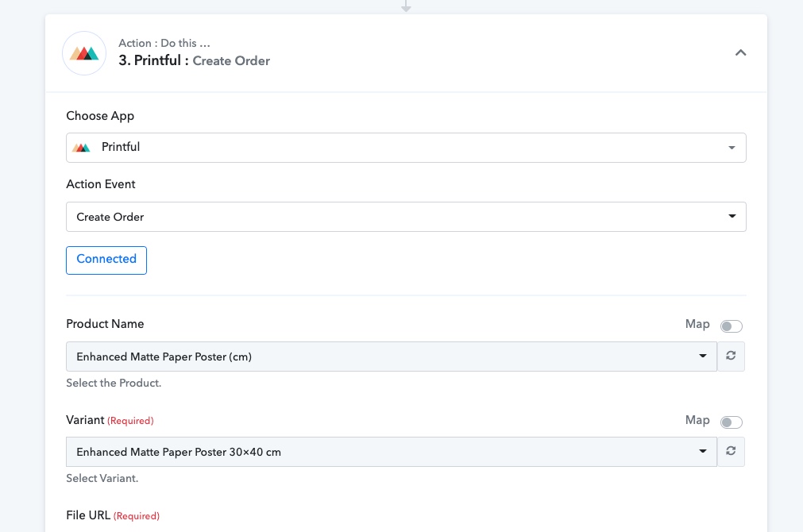Viewport: 803px width, 532px height.
Task: Refresh the Product Name list
Action: tap(731, 356)
